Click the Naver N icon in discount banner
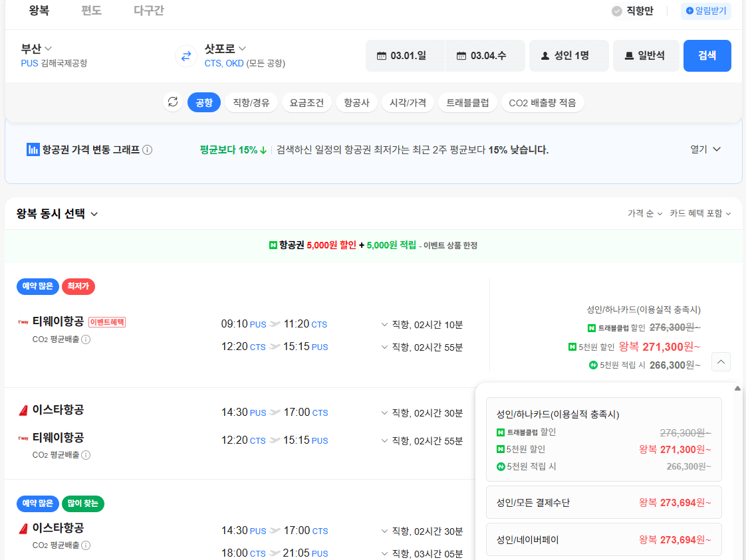The image size is (746, 560). click(x=273, y=245)
